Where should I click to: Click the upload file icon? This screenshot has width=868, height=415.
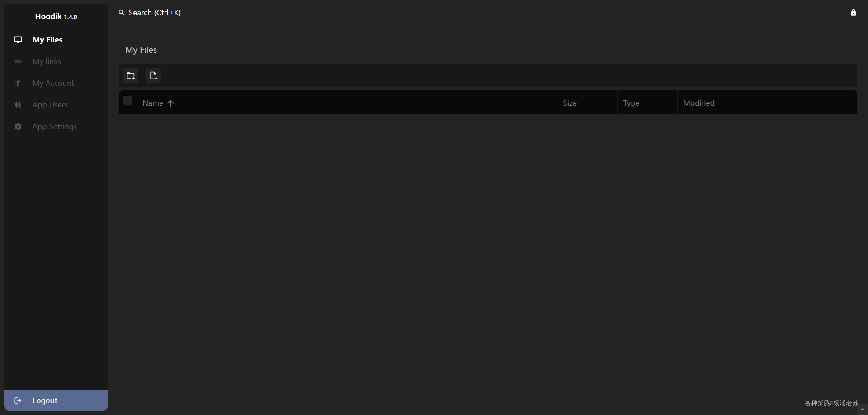153,75
